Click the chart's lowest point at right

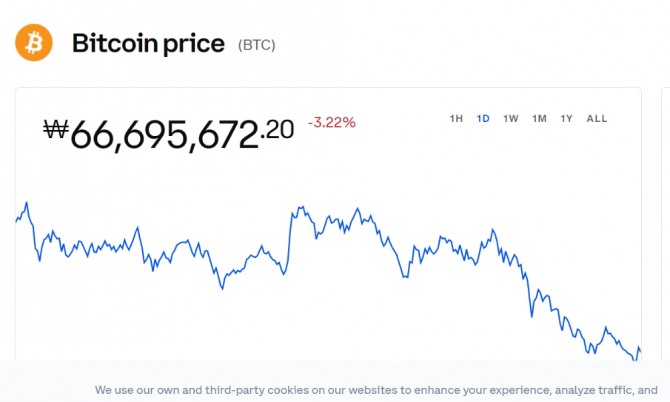pyautogui.click(x=635, y=359)
